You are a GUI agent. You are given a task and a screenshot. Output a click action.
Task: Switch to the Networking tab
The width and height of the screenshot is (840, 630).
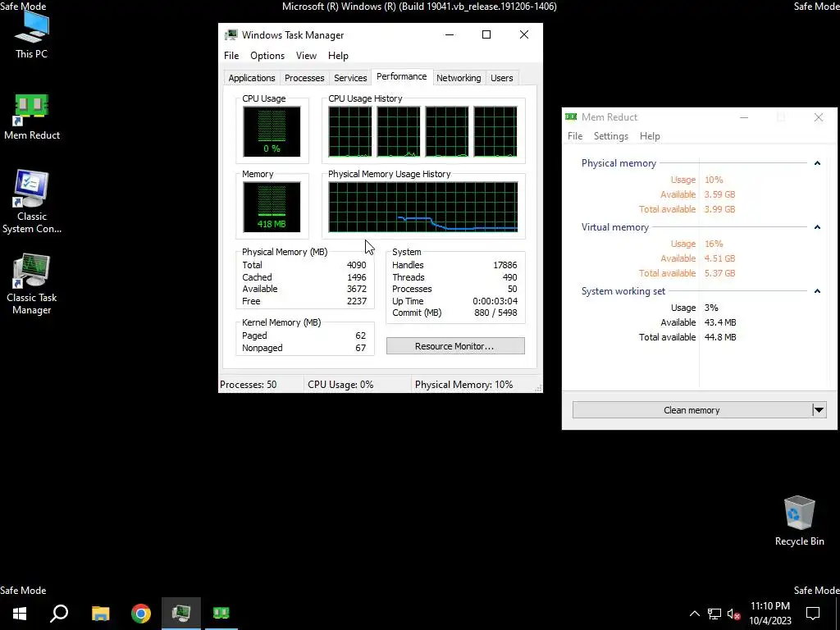point(459,78)
